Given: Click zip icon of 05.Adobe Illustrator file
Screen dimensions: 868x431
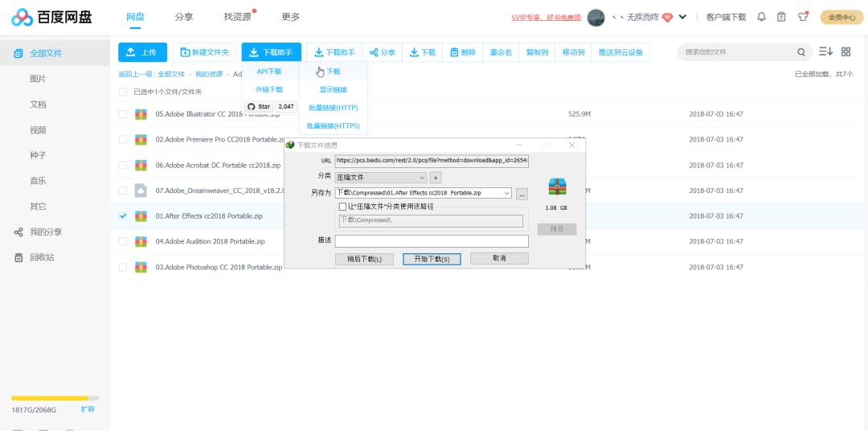Looking at the screenshot, I should [141, 114].
